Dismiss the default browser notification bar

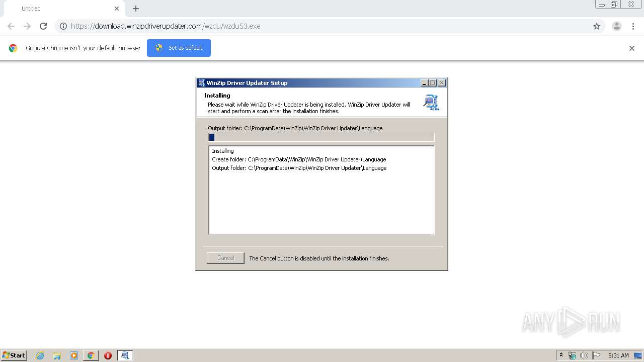(x=632, y=48)
